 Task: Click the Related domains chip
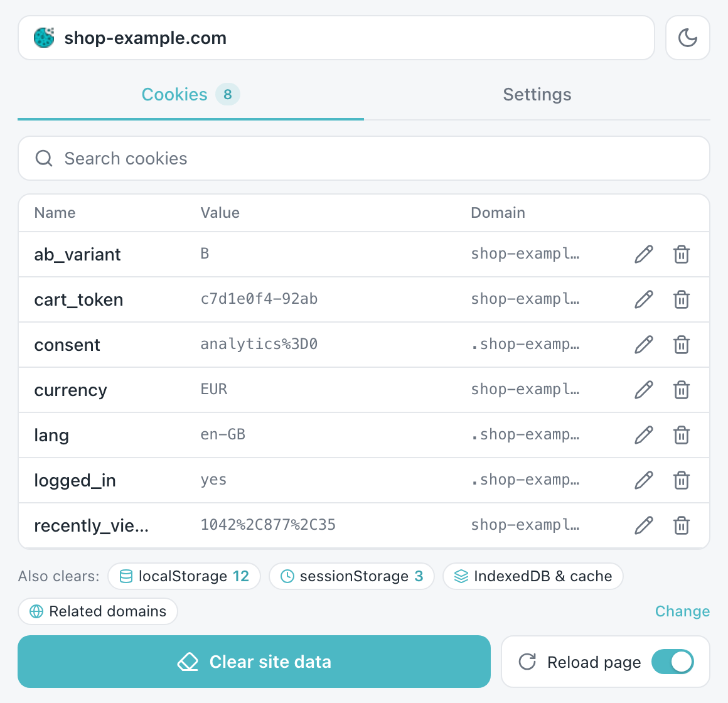tap(98, 611)
